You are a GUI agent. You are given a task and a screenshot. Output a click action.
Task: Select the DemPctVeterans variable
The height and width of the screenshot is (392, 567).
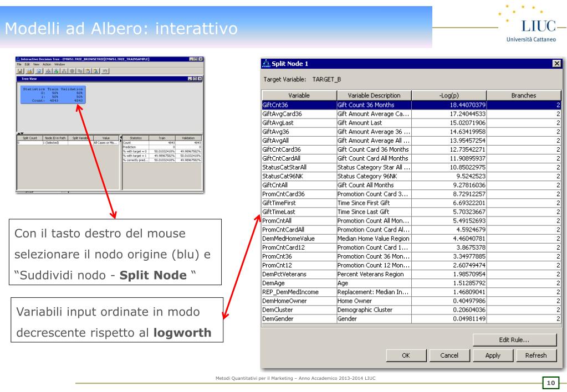point(299,274)
